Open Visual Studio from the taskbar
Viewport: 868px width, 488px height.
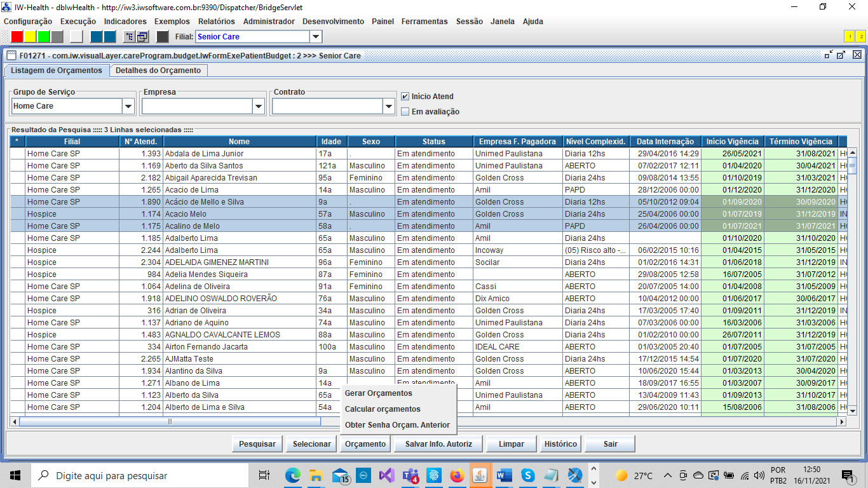tap(387, 475)
